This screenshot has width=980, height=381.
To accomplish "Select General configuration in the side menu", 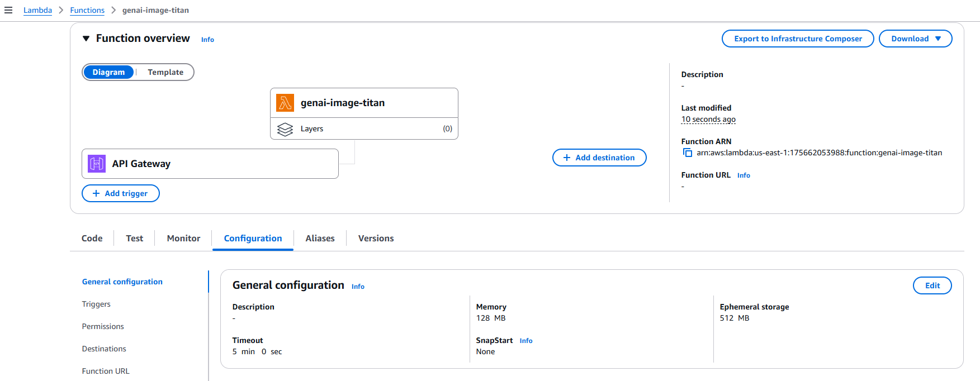I will 122,282.
